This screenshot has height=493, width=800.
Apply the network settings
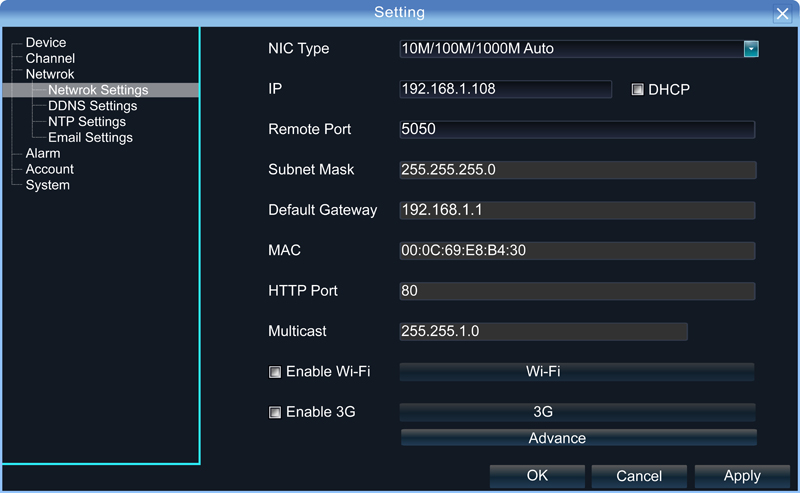[x=742, y=476]
